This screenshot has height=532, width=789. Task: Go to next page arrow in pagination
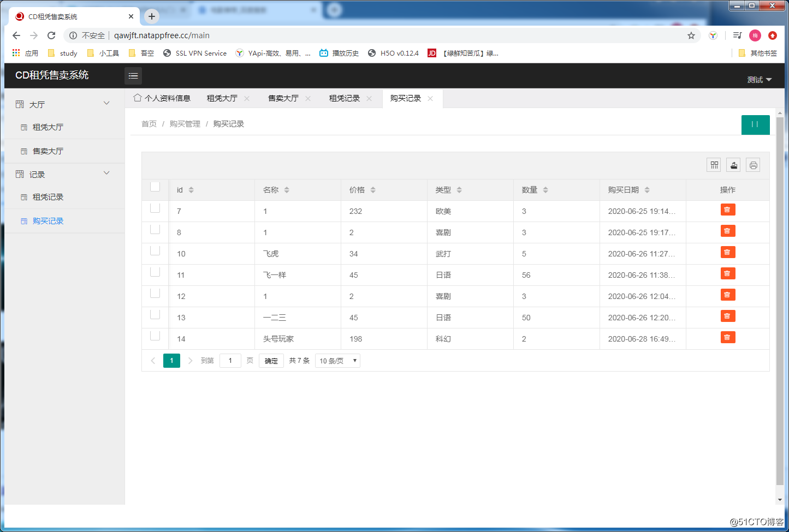pyautogui.click(x=190, y=361)
